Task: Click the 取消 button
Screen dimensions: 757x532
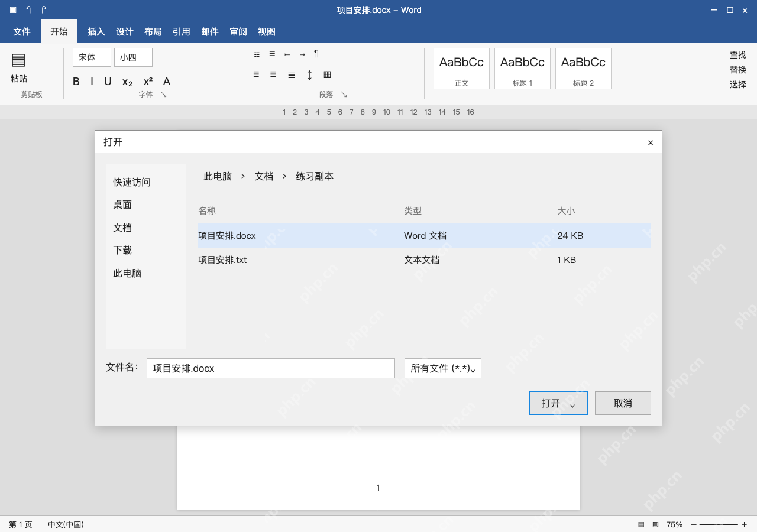Action: point(623,403)
